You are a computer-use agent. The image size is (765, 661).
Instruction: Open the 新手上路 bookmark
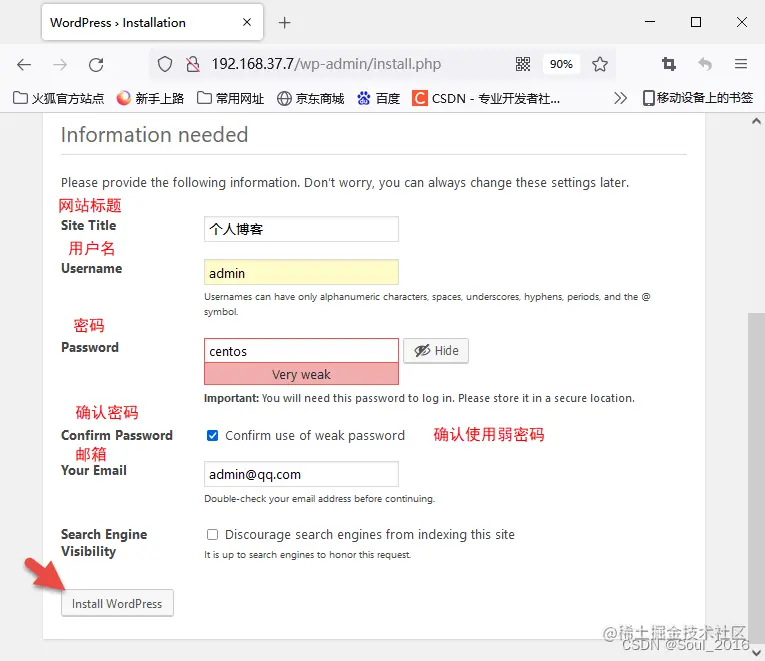150,99
